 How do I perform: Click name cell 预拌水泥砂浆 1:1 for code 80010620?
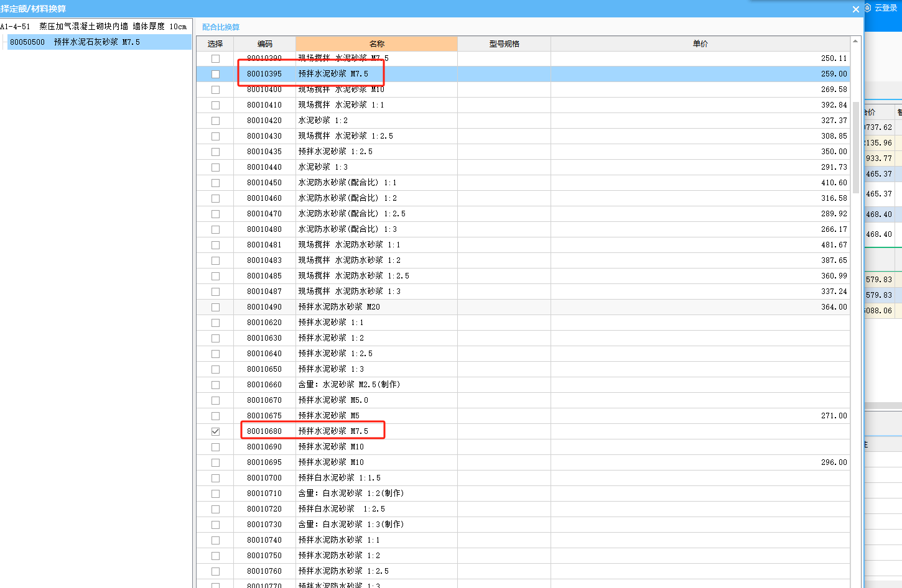377,323
